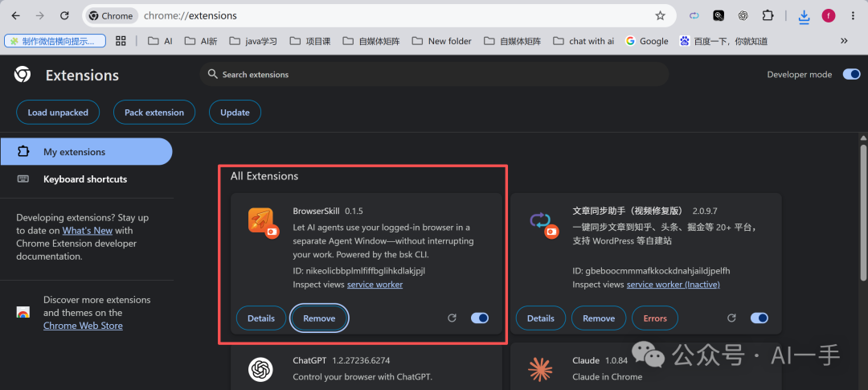Open the article sync extension toolbar icon
Screen dimensions: 868x390
(x=694, y=15)
